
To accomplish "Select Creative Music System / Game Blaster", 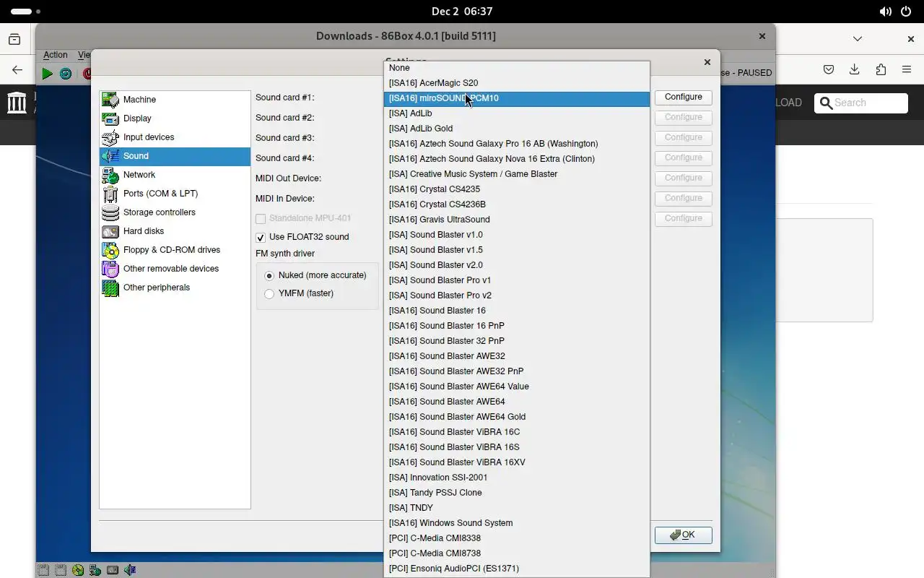I will pyautogui.click(x=517, y=174).
